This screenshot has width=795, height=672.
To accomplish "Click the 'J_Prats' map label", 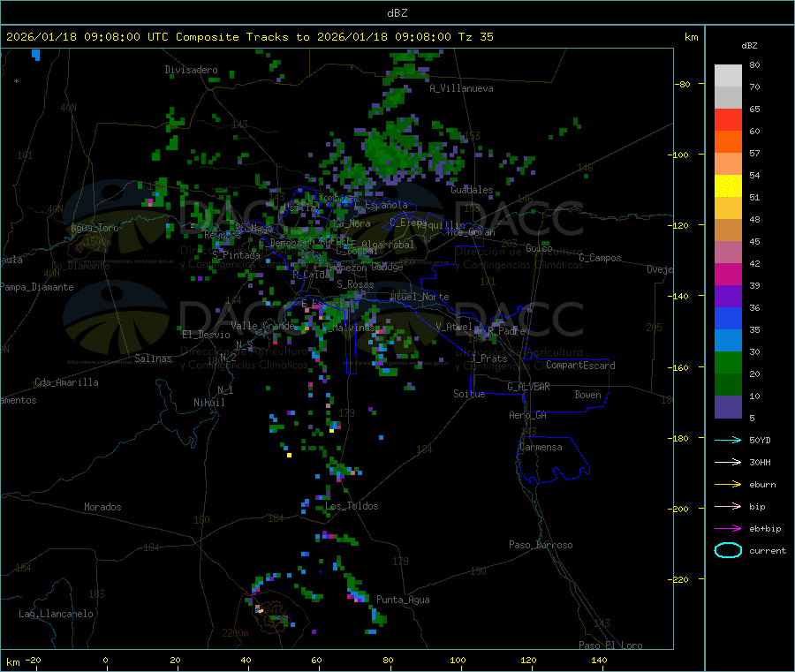I will (488, 359).
